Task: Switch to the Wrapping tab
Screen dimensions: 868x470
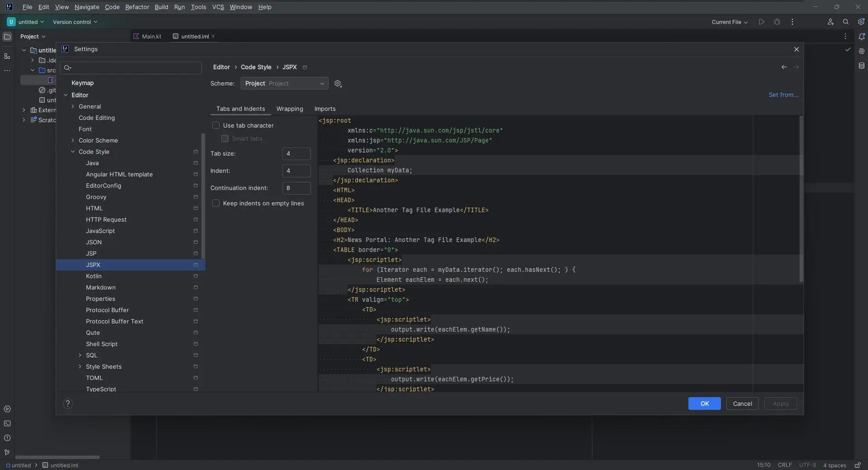Action: pos(290,109)
